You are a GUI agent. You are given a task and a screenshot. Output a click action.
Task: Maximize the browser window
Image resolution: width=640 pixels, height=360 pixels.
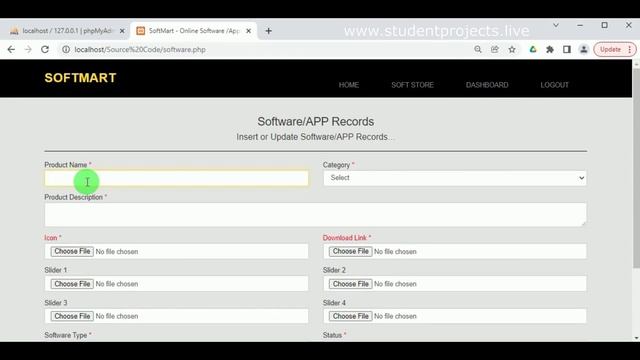(604, 25)
